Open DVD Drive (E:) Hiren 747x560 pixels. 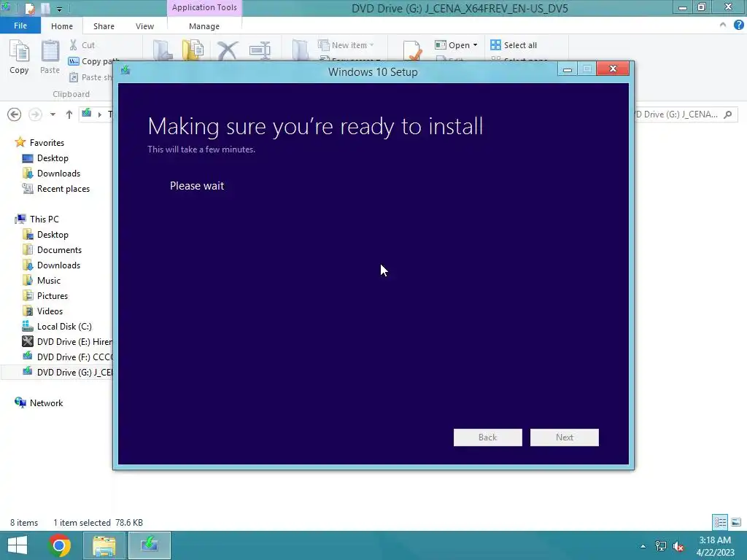67,341
